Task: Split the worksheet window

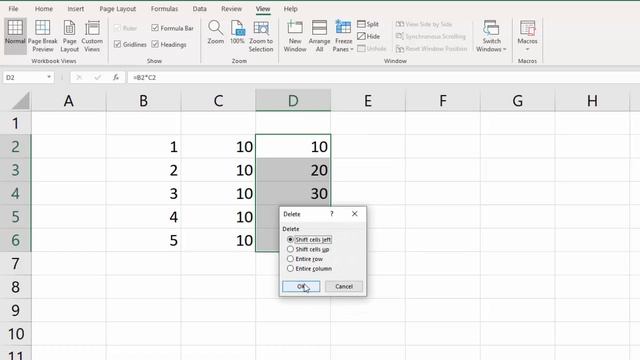Action: pos(368,24)
